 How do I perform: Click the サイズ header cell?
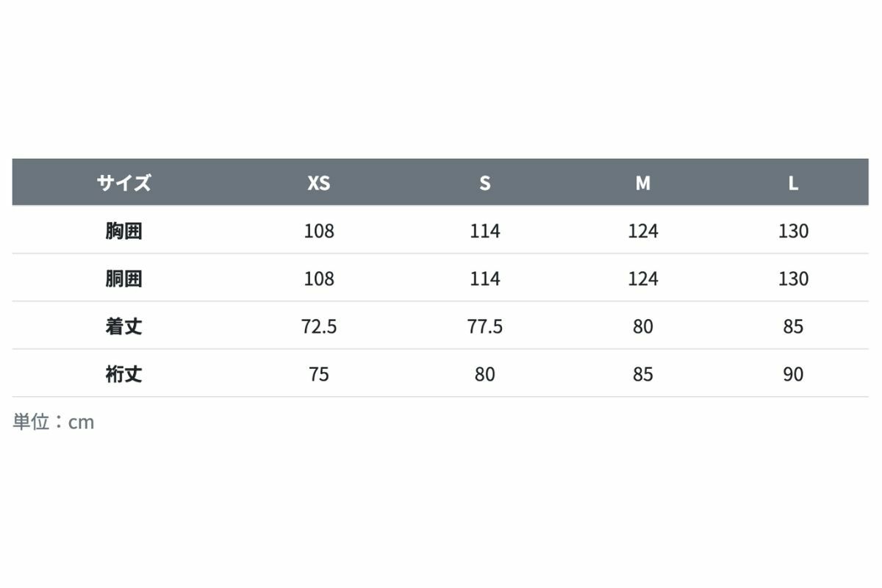click(x=123, y=182)
